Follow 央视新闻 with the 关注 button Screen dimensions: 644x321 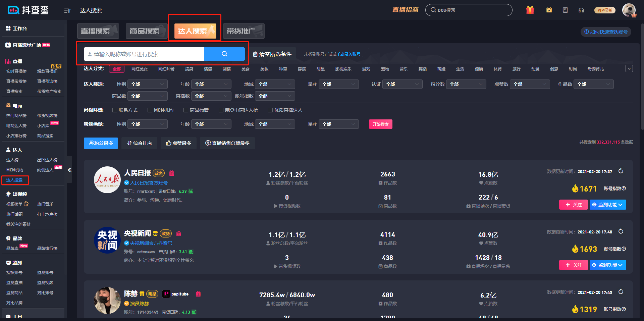point(573,265)
